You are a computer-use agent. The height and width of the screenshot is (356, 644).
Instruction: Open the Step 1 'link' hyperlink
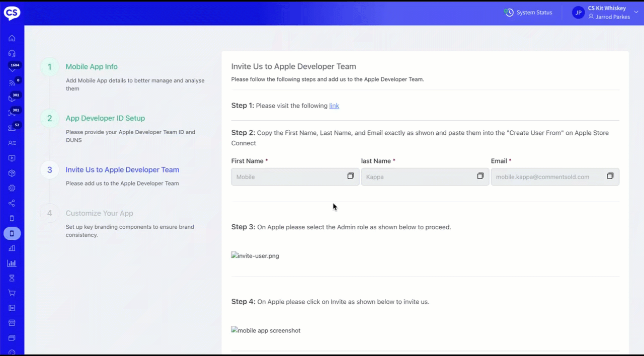click(x=334, y=106)
